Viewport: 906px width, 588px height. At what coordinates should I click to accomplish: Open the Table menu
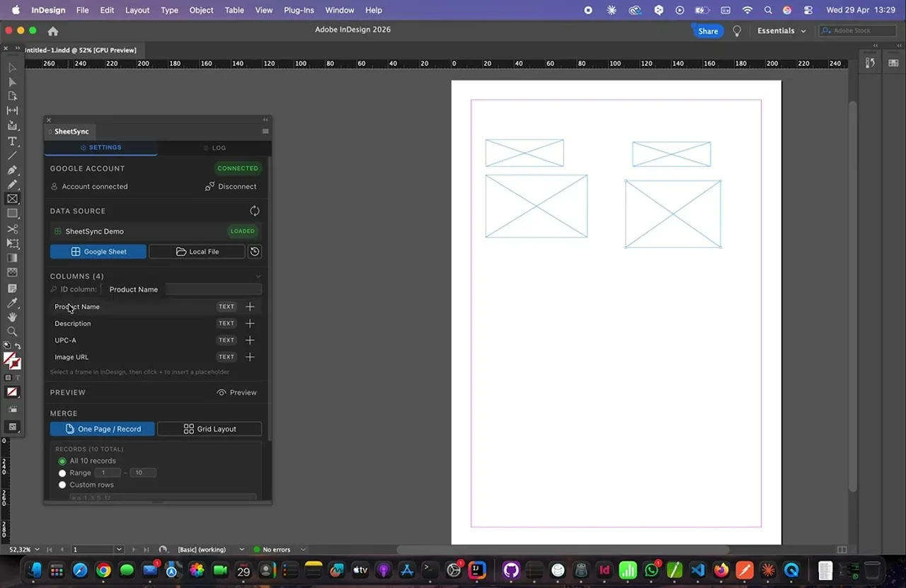coord(234,10)
